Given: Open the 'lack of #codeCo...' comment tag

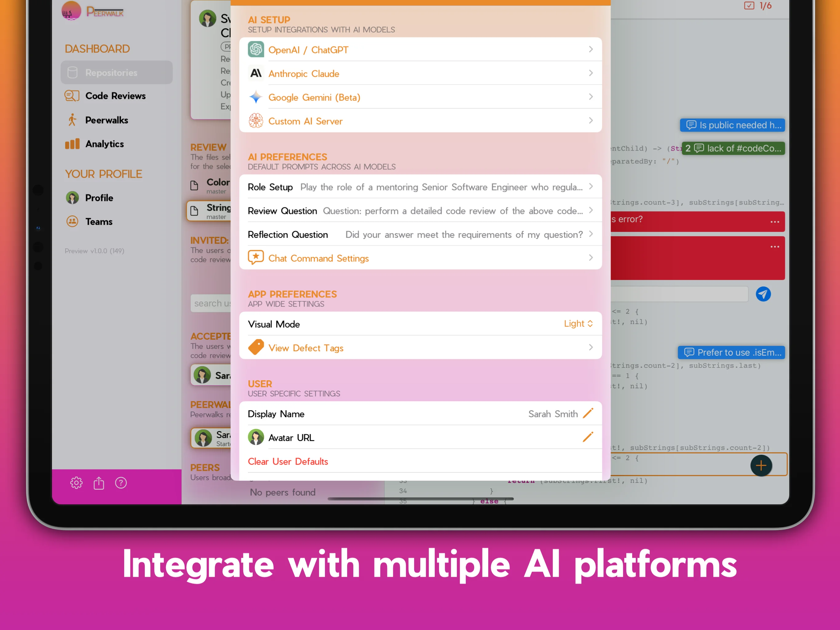Looking at the screenshot, I should click(x=733, y=148).
